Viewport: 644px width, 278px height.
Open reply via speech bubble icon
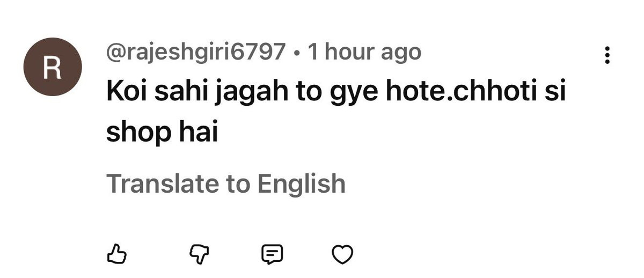pos(272,253)
